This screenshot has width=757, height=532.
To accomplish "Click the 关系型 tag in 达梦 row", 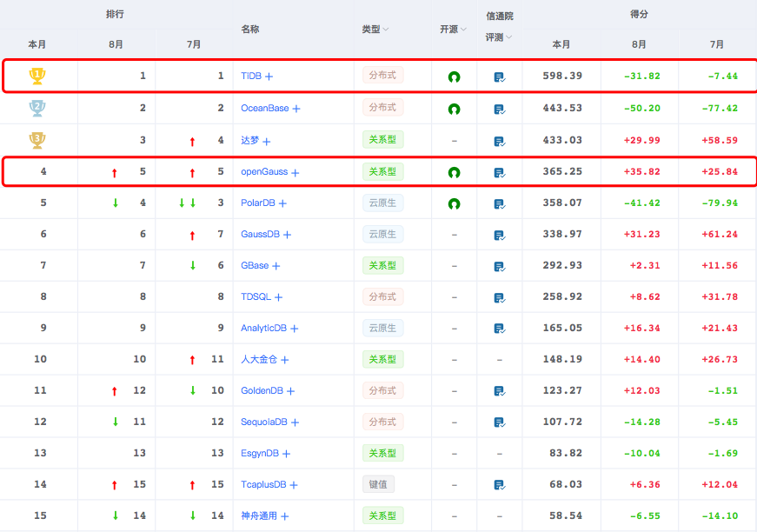I will click(382, 140).
